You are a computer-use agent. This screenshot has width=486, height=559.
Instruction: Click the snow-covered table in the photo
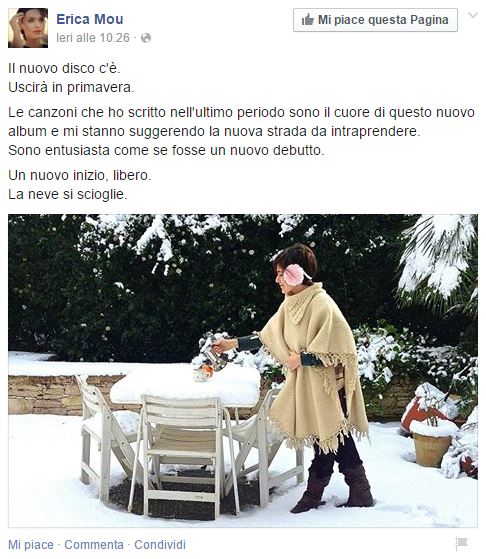pyautogui.click(x=185, y=386)
